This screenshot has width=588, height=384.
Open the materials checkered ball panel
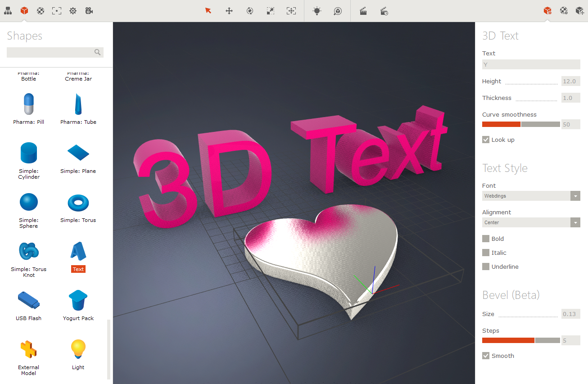pyautogui.click(x=41, y=11)
